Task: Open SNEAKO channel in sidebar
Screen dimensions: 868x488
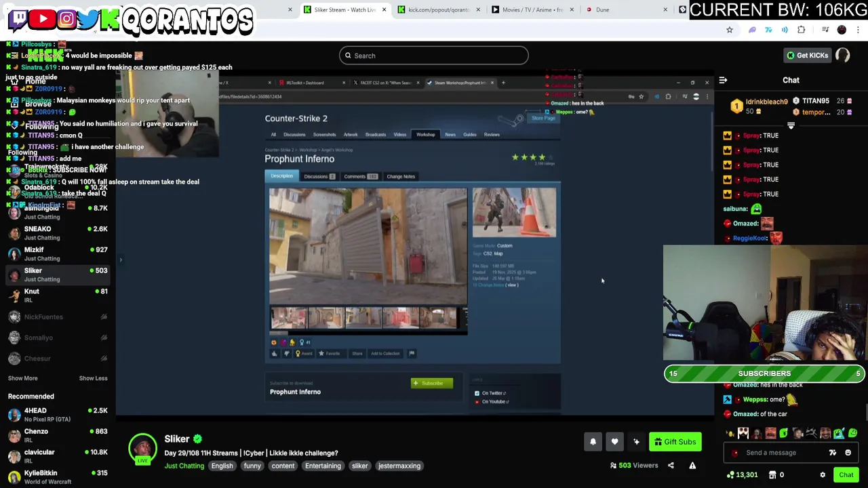Action: [x=58, y=233]
